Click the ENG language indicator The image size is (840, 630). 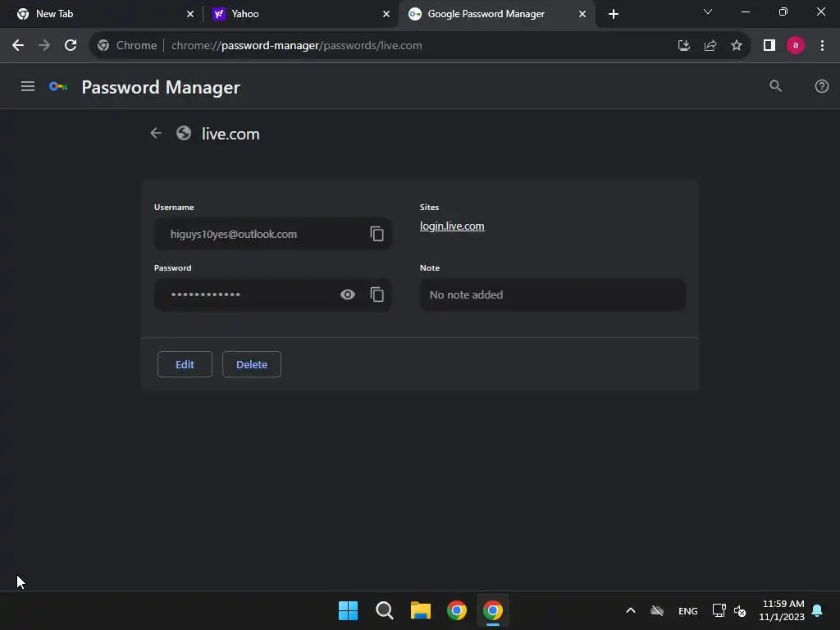tap(688, 610)
